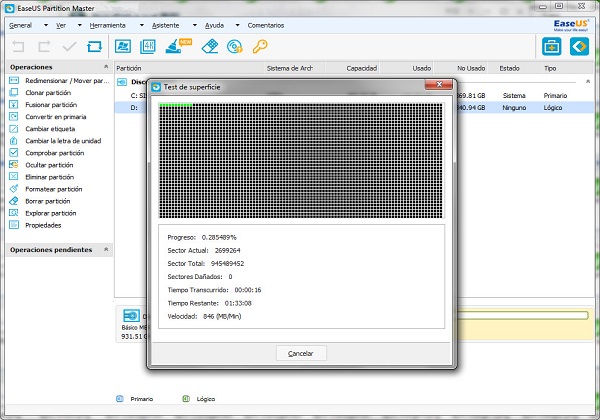Click the Sistema de Arch column header
The width and height of the screenshot is (600, 420).
pos(290,68)
